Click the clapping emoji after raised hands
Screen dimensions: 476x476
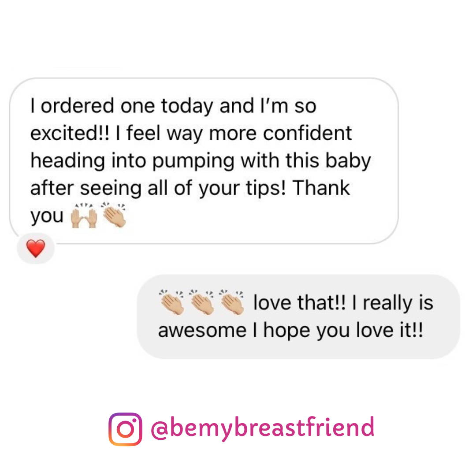(114, 215)
